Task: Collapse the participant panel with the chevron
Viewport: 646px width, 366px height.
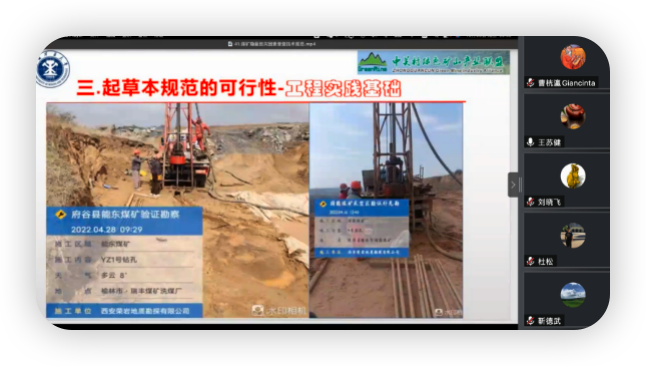Action: coord(513,185)
